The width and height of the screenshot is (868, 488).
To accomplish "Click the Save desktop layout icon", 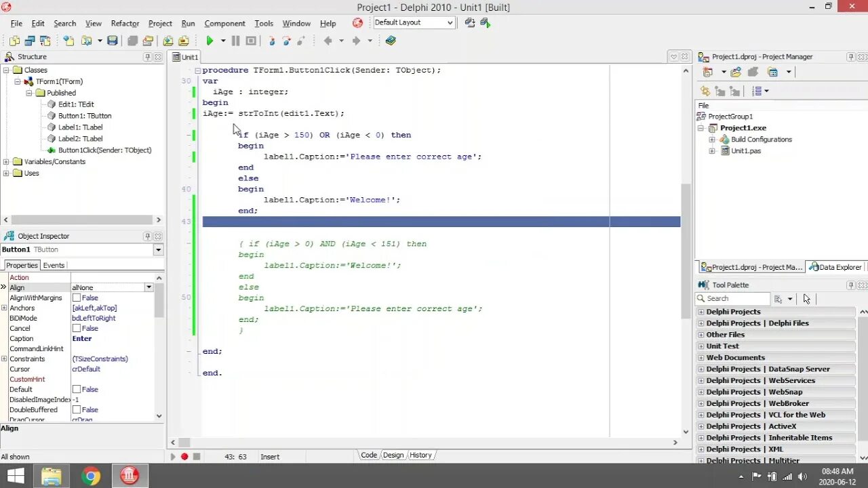I will [470, 22].
